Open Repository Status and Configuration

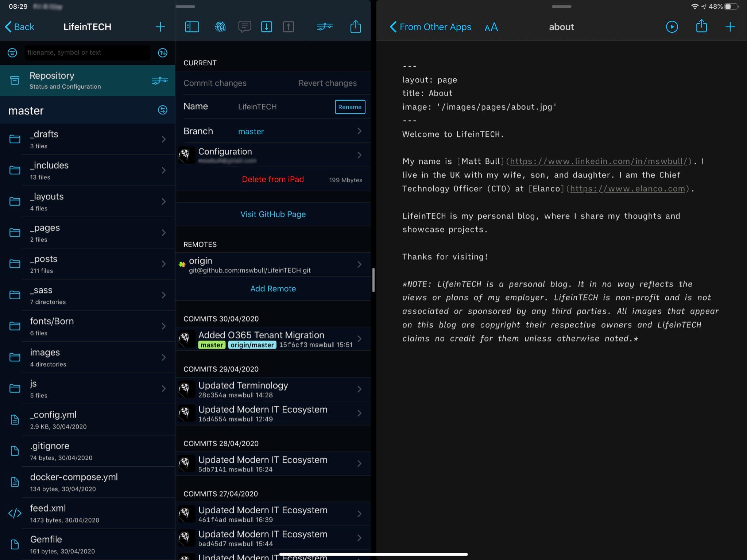click(x=88, y=80)
